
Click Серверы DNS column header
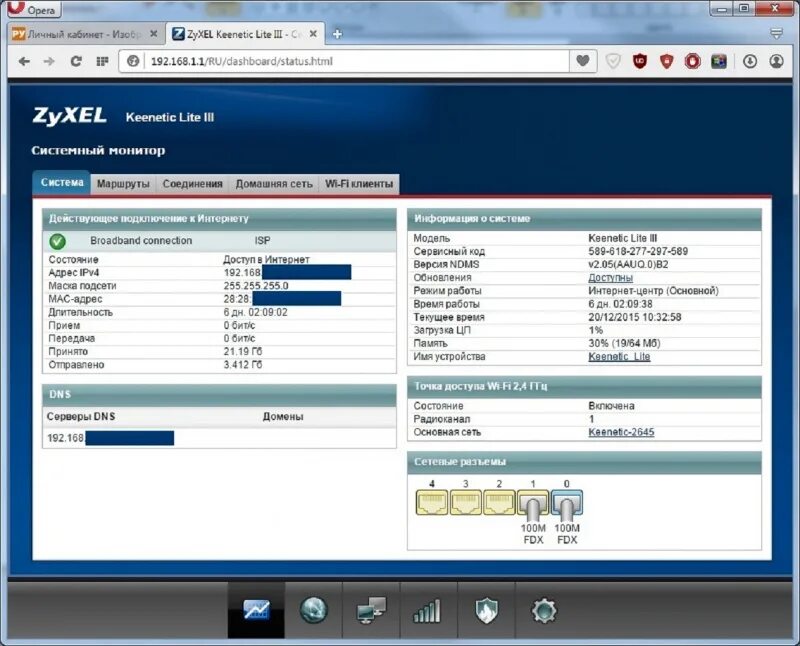pos(81,416)
